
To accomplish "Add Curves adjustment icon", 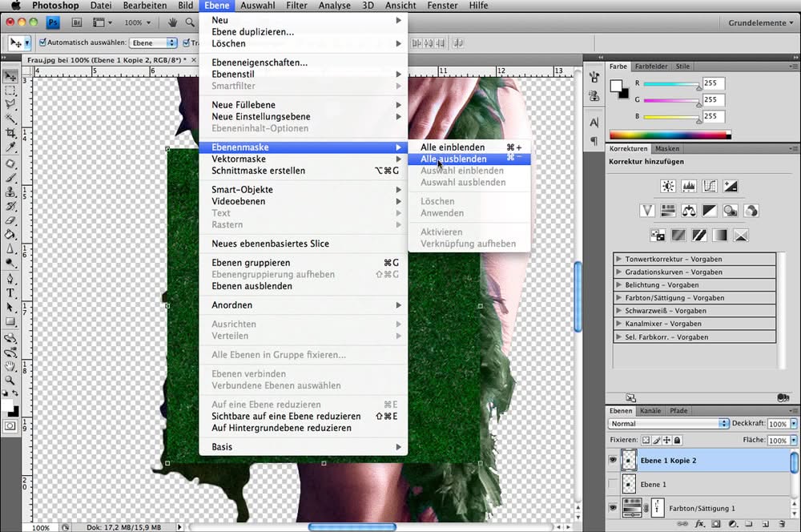I will [x=710, y=187].
